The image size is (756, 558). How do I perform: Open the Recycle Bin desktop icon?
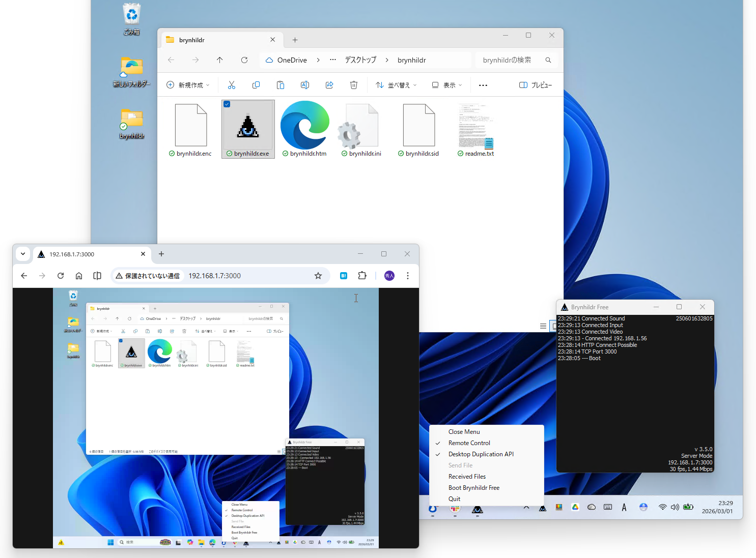(132, 19)
